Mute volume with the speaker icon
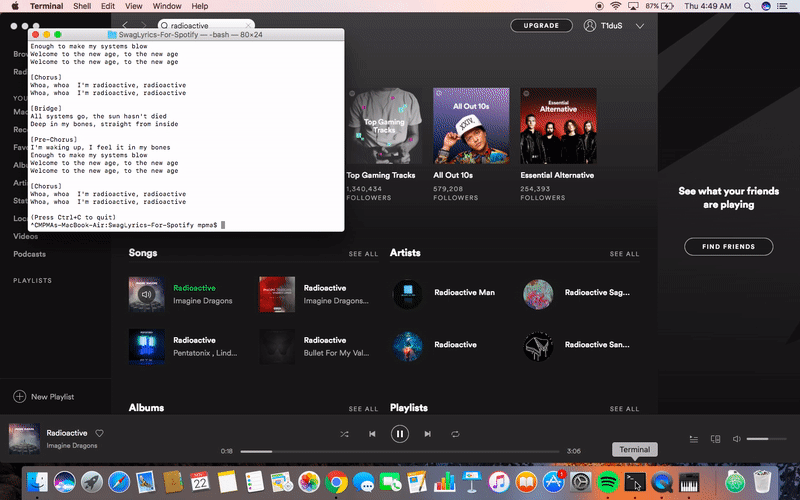The image size is (800, 500). [736, 439]
